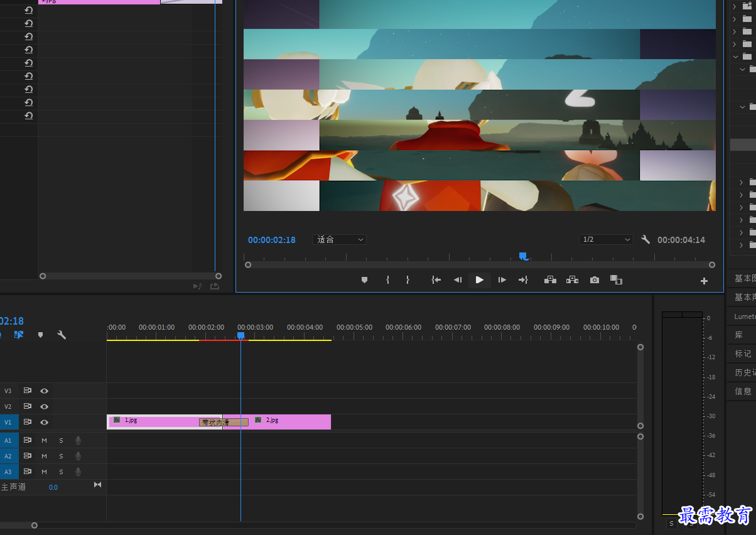Step back one frame in Program monitor
756x535 pixels.
coord(458,280)
